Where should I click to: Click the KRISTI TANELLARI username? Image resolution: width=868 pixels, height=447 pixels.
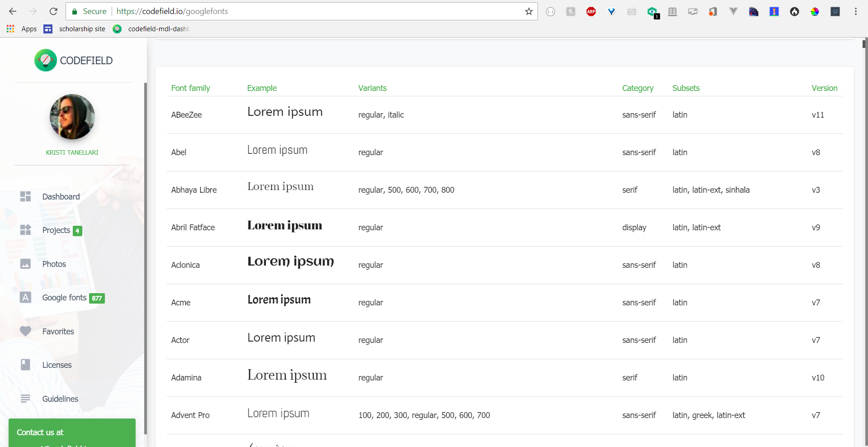72,152
